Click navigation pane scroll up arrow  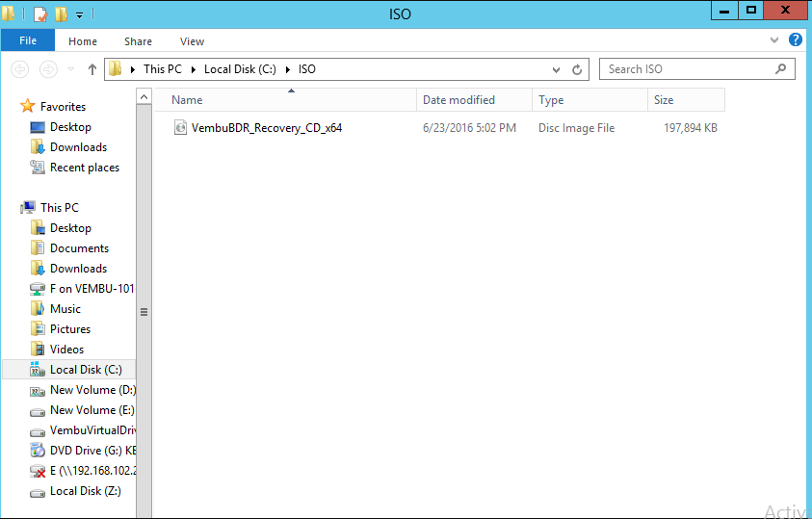coord(144,96)
